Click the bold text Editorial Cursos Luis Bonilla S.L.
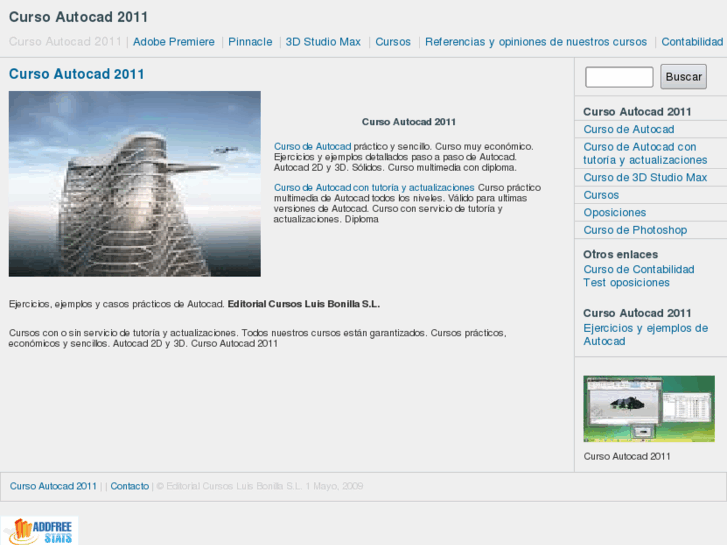 tap(304, 304)
